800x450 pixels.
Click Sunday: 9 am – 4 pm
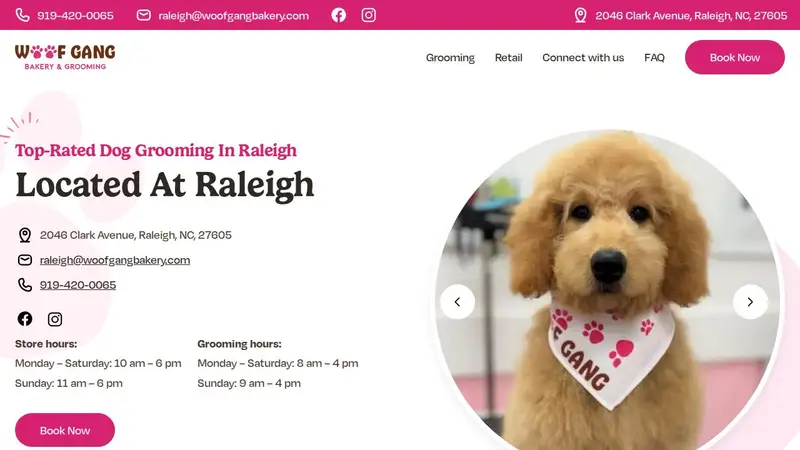click(249, 383)
